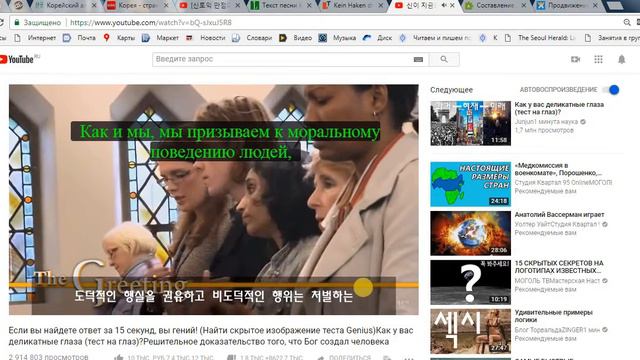Viewport: 640px width, 360px height.
Task: Close the Текст песни tab
Action: (309, 5)
